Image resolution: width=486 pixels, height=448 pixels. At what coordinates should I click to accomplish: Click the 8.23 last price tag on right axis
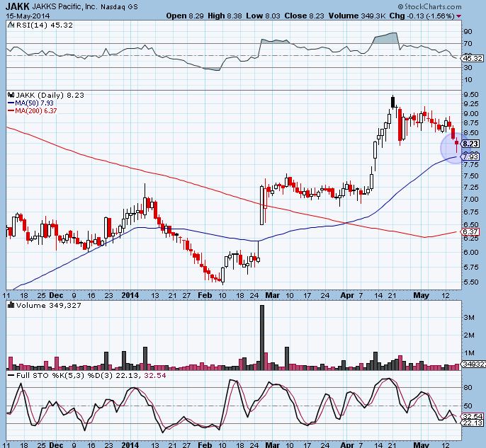click(x=470, y=144)
